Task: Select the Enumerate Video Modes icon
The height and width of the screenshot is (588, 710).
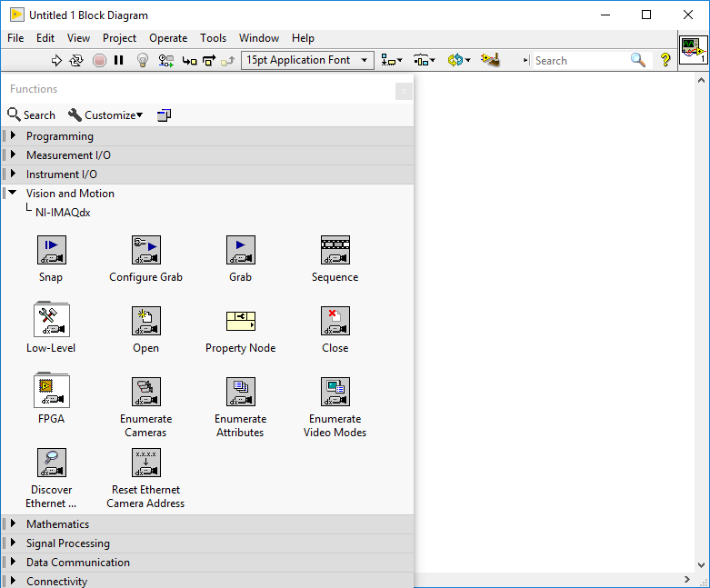Action: (x=335, y=392)
